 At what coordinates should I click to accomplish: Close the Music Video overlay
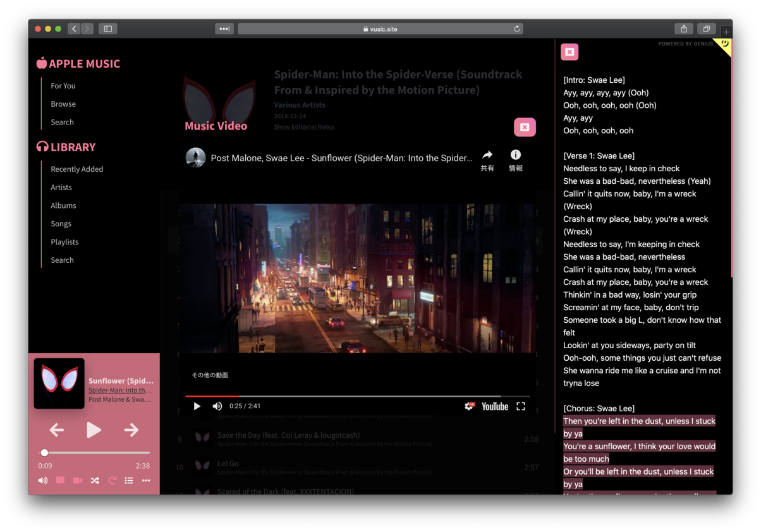point(525,127)
